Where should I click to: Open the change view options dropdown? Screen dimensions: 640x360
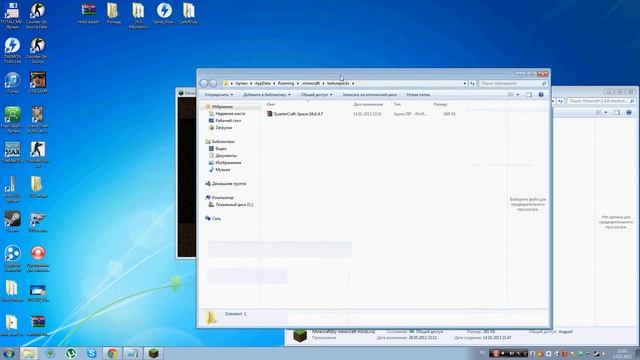click(518, 95)
